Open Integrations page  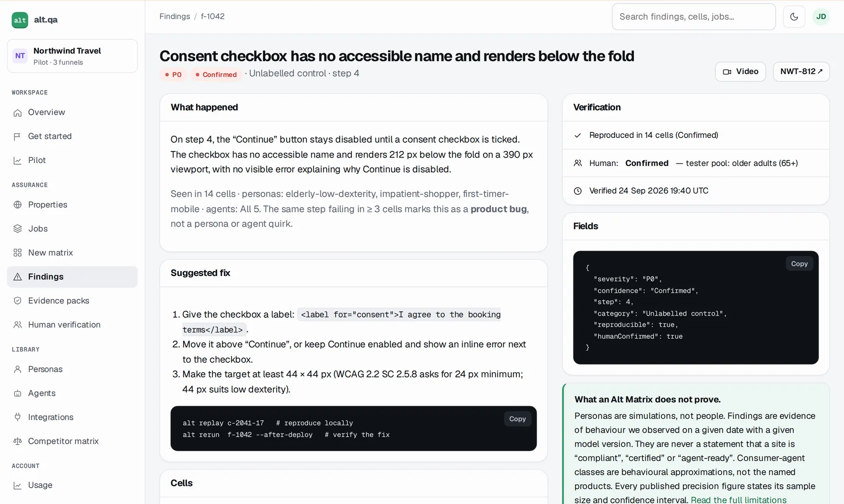coord(72,417)
